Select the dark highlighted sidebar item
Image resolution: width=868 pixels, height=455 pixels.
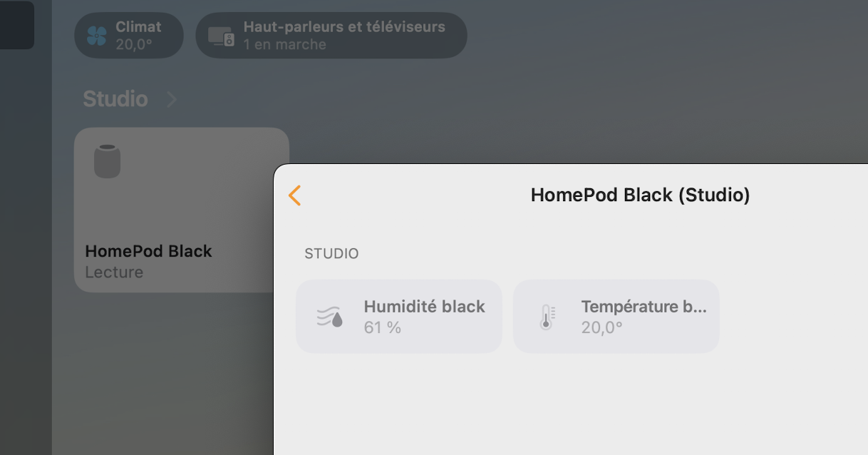[16, 25]
